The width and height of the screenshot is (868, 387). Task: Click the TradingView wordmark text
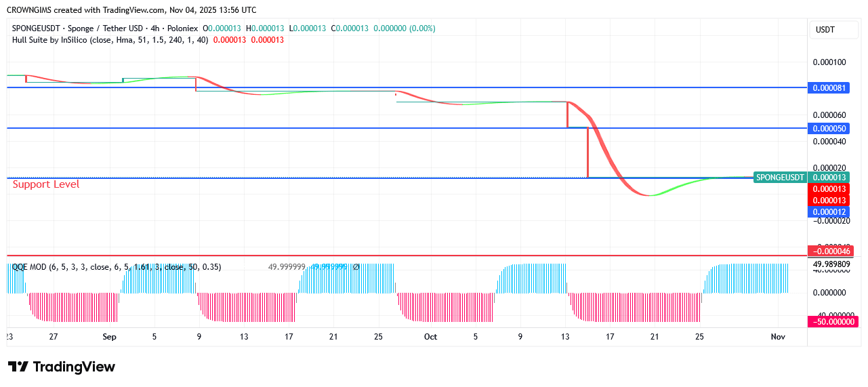click(74, 367)
